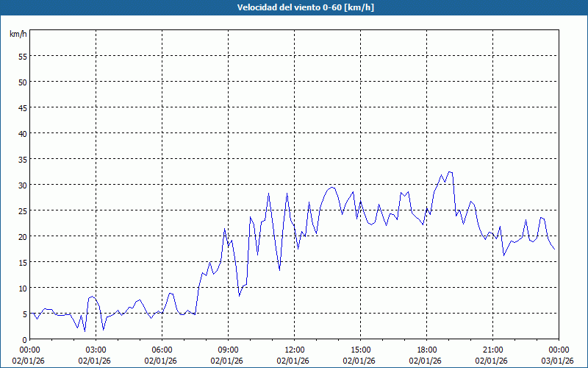This screenshot has height=368, width=588.
Task: Click the 10 y-axis tick label
Action: click(22, 288)
